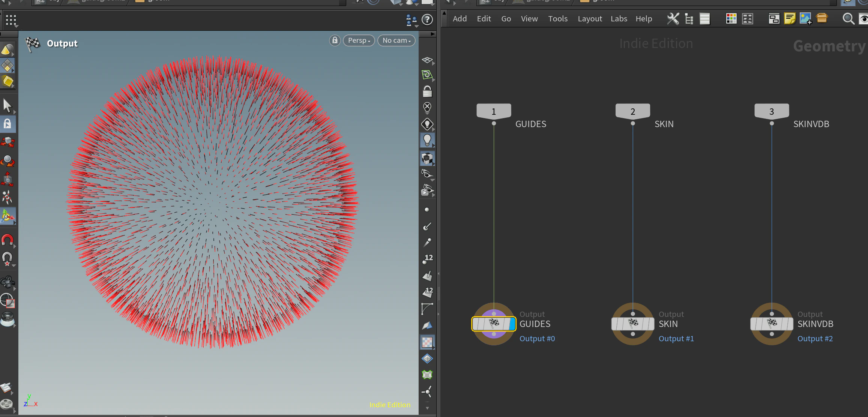
Task: Open the Render Region tool
Action: click(x=8, y=301)
